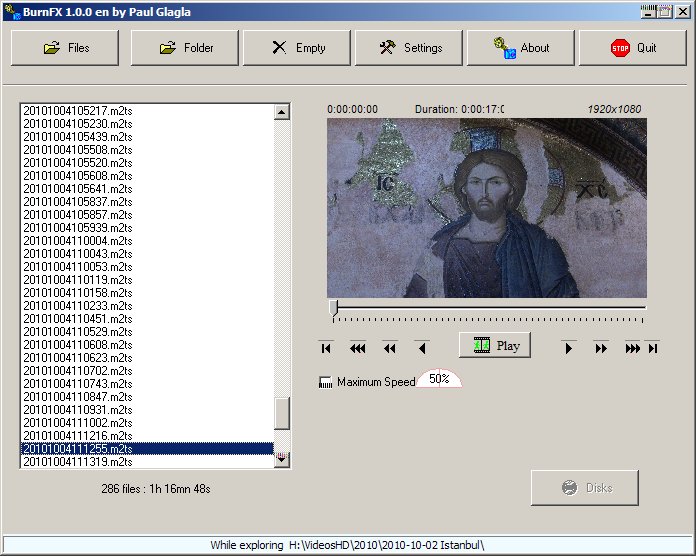Jump to start of video
This screenshot has height=556, width=696.
click(326, 348)
